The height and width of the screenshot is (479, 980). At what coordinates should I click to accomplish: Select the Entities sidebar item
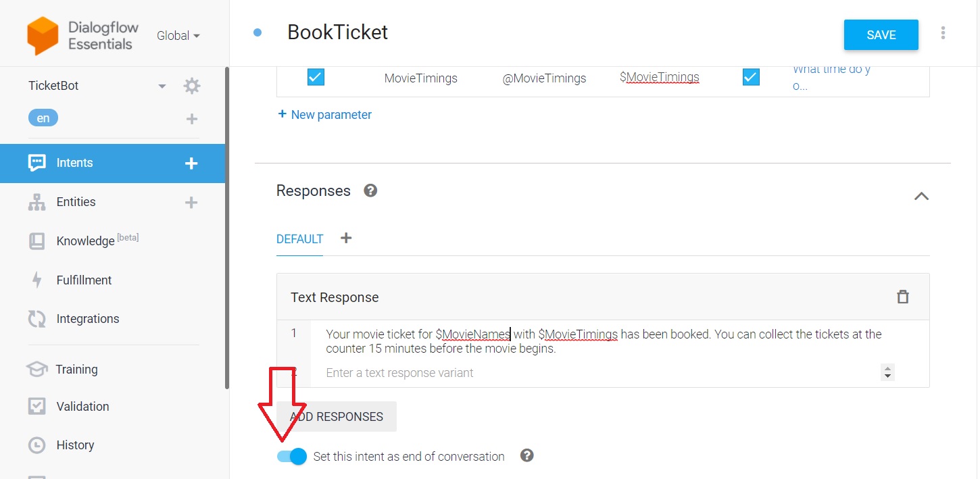point(76,201)
